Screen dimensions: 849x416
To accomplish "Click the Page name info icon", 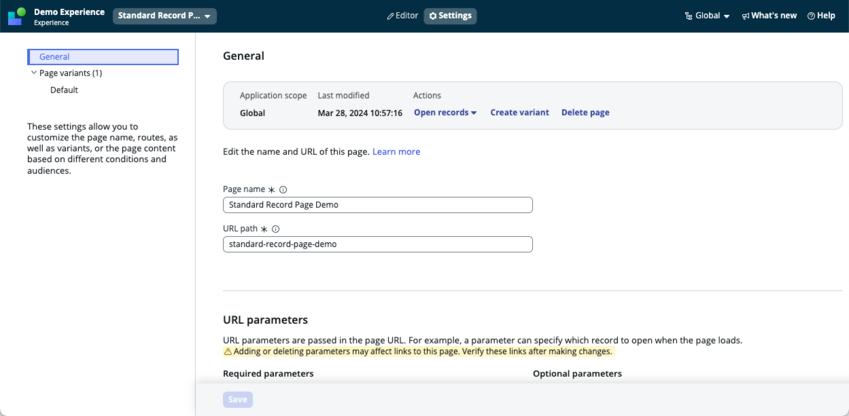I will coord(283,190).
